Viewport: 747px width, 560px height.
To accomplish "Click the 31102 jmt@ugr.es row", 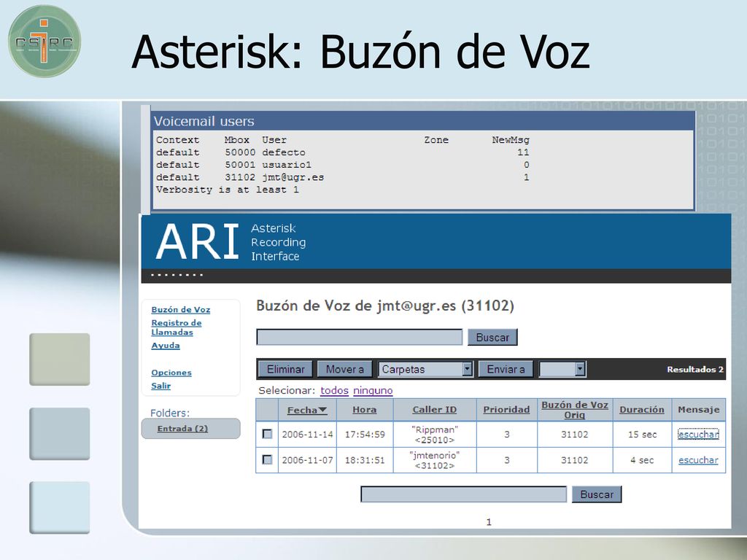I will pos(343,177).
